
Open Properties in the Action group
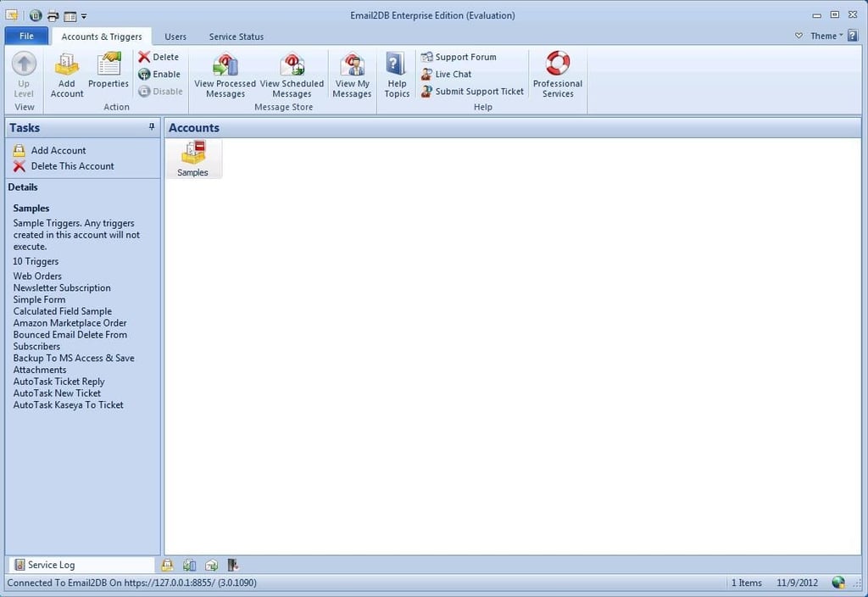point(108,70)
